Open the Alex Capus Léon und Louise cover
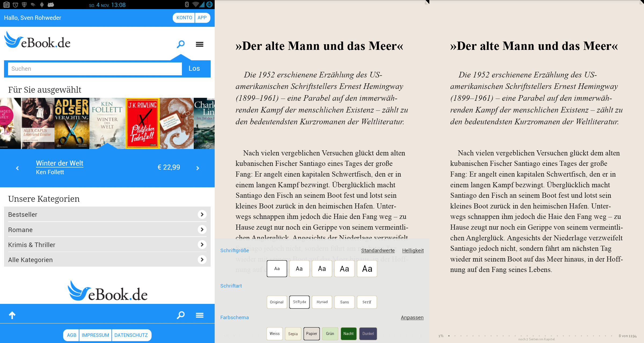 (38, 123)
